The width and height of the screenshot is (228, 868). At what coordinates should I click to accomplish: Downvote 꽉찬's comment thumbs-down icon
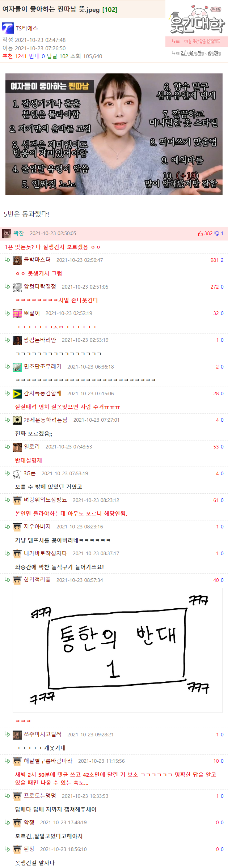click(217, 234)
